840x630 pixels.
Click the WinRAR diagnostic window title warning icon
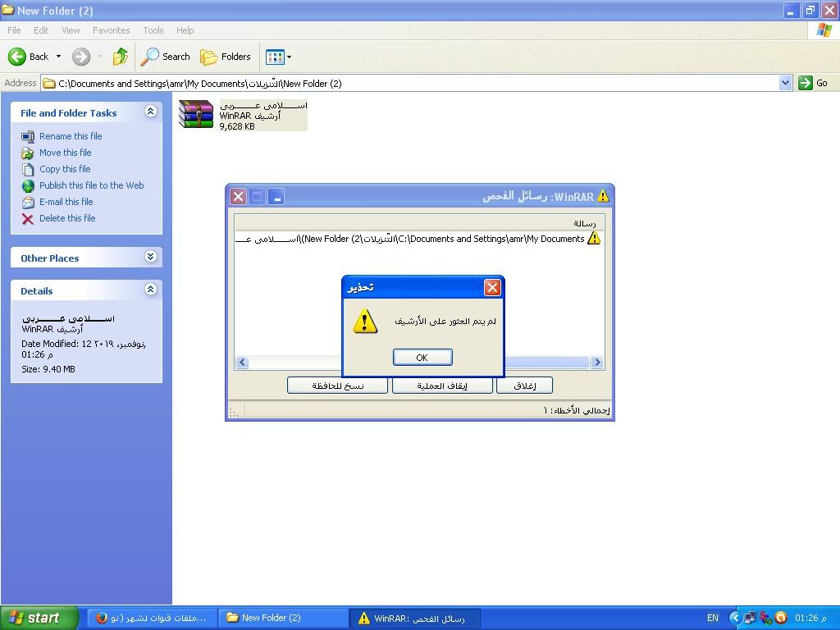tap(603, 196)
